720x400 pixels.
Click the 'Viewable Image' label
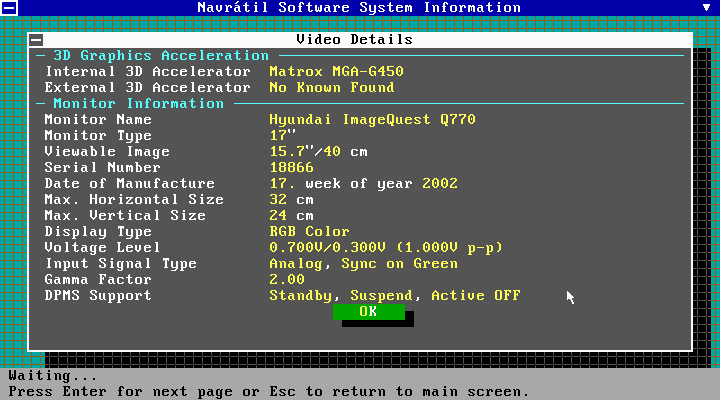coord(107,152)
